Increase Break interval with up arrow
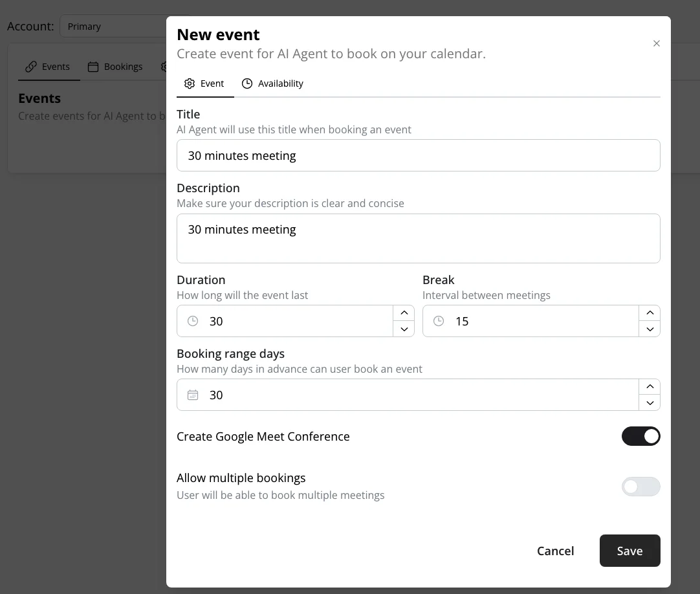Image resolution: width=700 pixels, height=594 pixels. 650,313
